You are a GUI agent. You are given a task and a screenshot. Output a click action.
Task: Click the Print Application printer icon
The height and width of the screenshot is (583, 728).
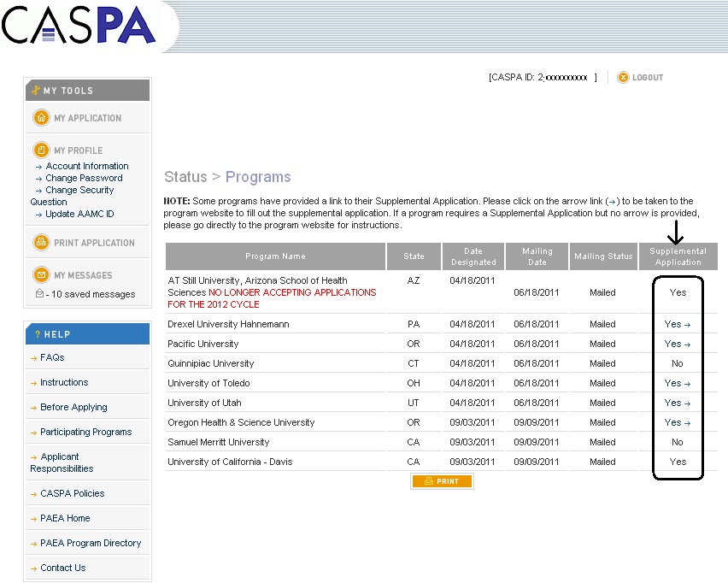[x=41, y=243]
